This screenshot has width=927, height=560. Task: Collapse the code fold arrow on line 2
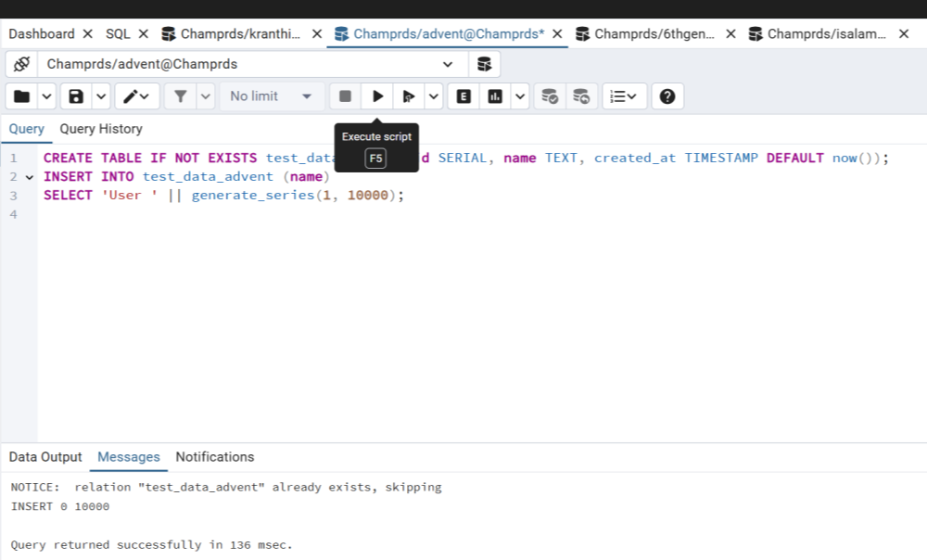(29, 177)
